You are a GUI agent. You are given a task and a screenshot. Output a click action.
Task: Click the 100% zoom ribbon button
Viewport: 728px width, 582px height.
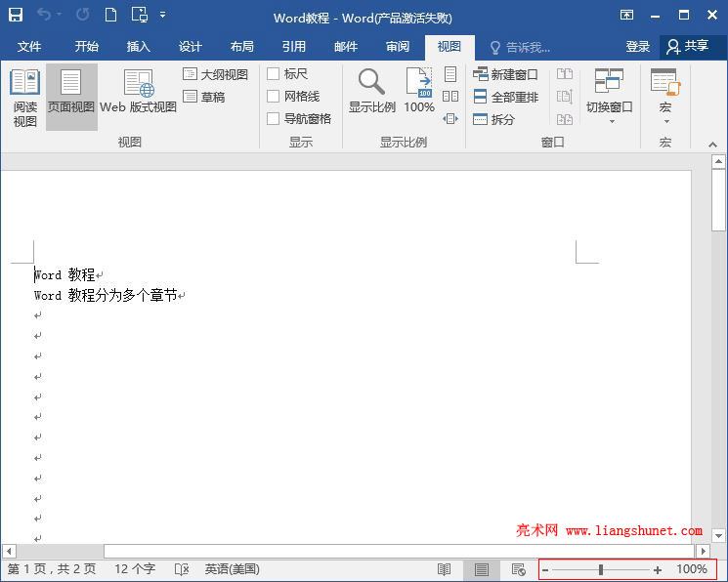coord(419,92)
